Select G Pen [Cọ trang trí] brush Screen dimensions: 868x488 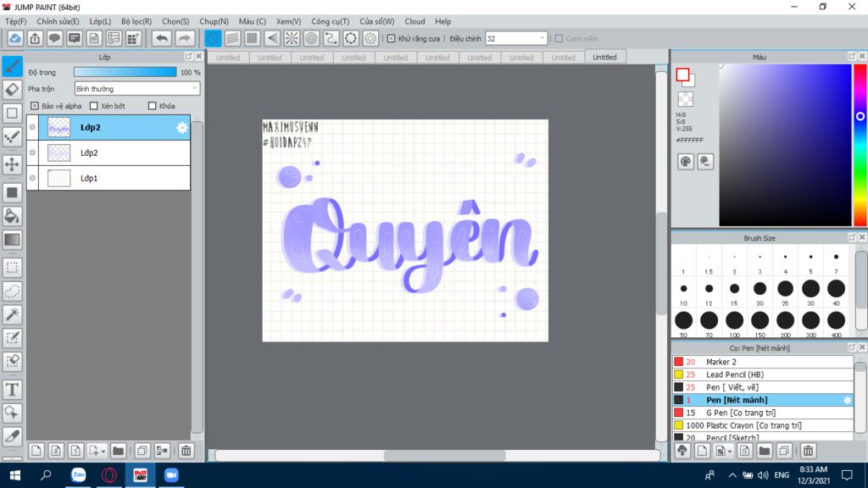(763, 413)
